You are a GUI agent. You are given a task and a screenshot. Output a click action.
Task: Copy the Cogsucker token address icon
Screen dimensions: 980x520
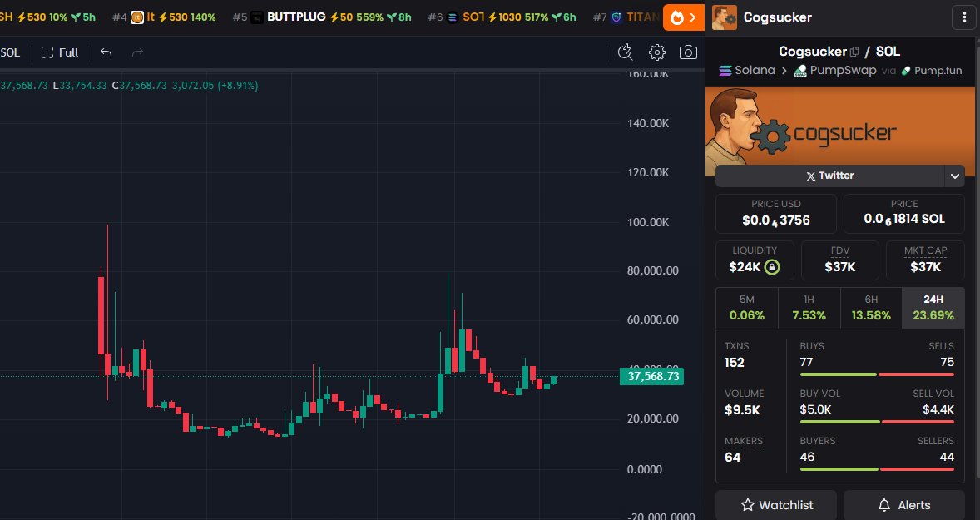(x=854, y=52)
